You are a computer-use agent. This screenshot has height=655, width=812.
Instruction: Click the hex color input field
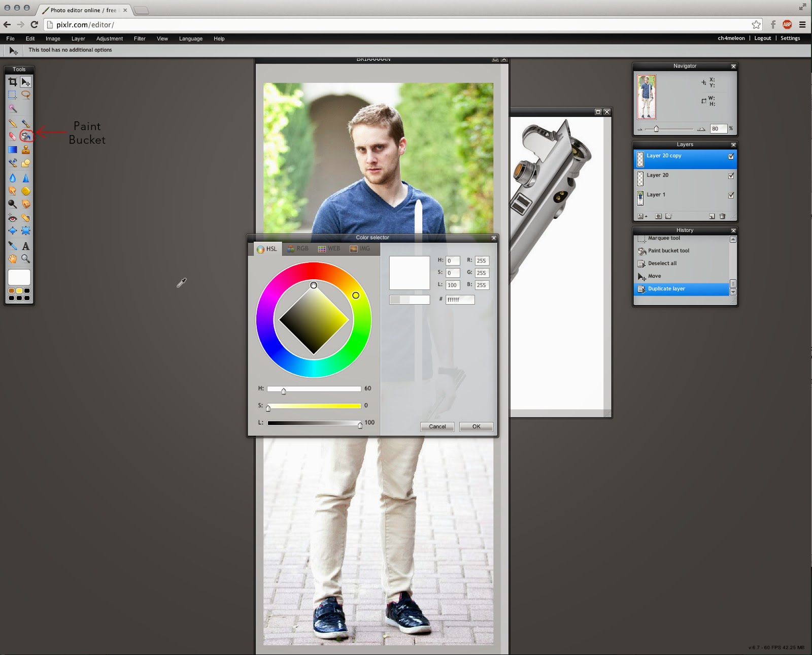point(460,300)
